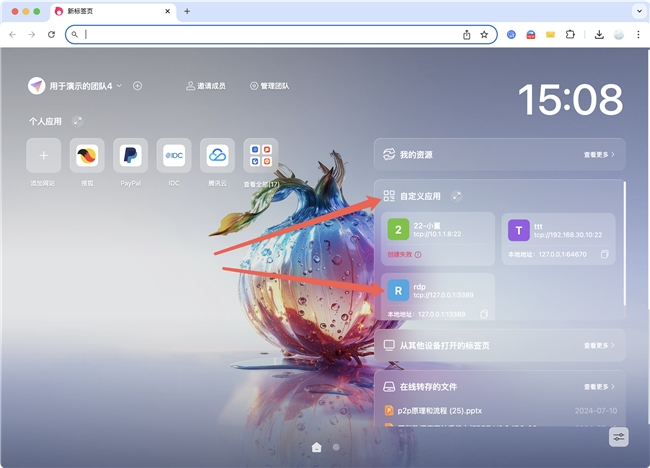Viewport: 650px width, 468px height.
Task: Open the 查看全部(17) apps folder
Action: click(261, 156)
